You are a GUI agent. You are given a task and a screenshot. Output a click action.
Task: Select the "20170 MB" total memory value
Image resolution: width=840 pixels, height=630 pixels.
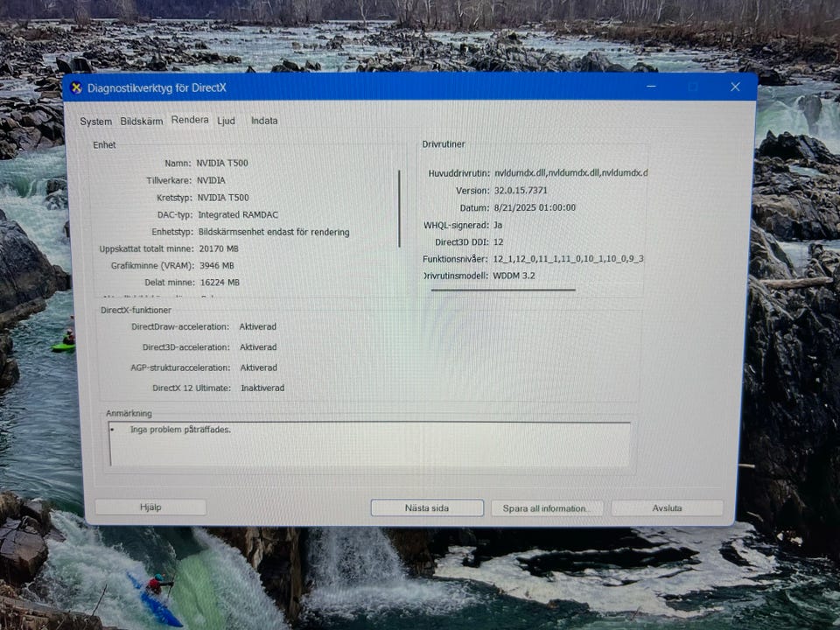219,248
